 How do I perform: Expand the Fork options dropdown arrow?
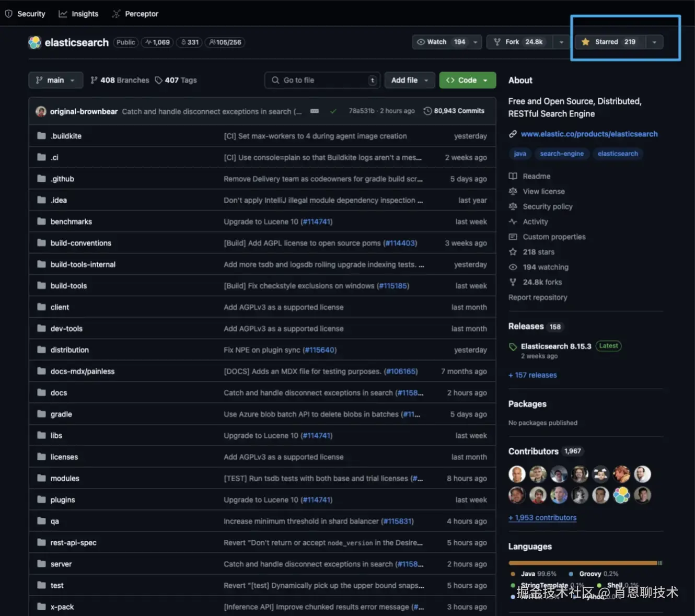point(561,42)
